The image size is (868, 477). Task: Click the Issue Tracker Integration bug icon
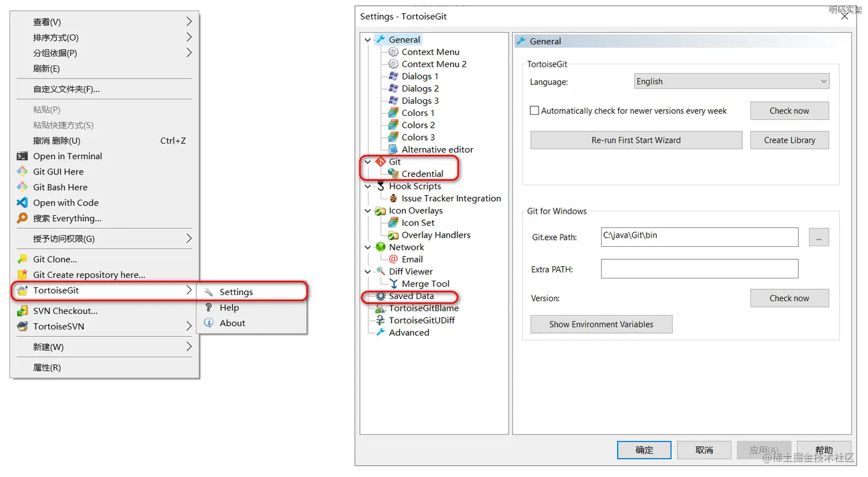click(393, 199)
